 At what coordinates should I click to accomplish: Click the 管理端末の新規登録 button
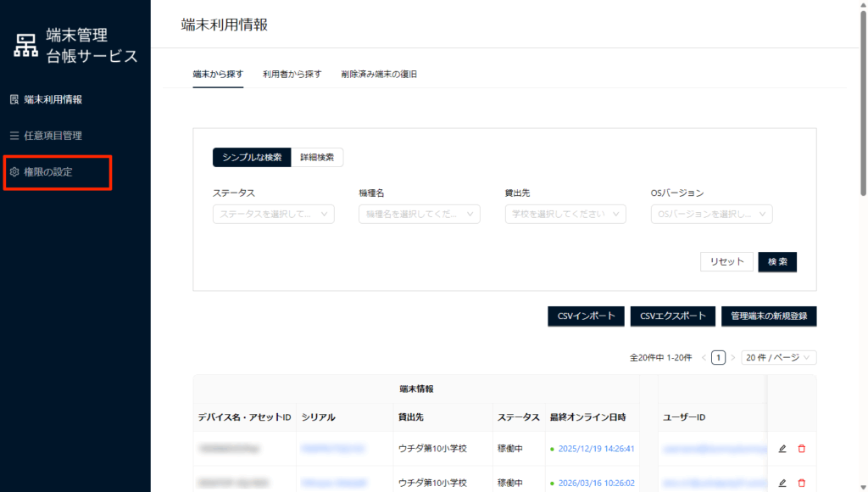(769, 316)
